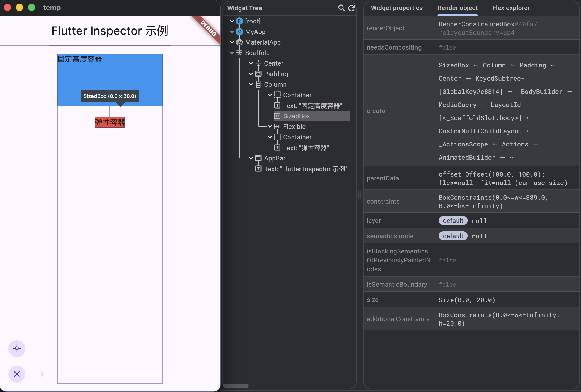
Task: Click the isSemanticBoundary row label
Action: point(397,285)
